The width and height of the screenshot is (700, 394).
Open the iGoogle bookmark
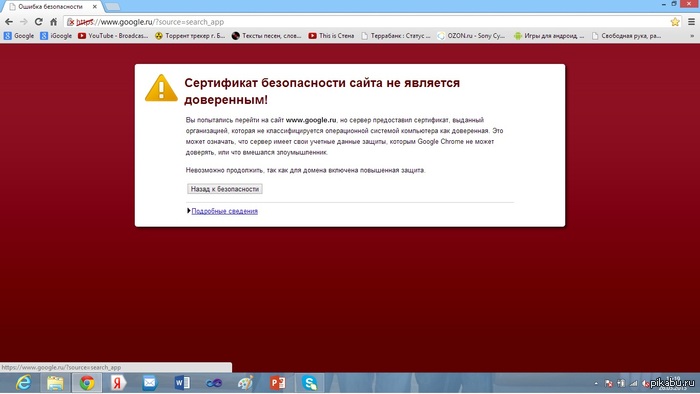(56, 36)
